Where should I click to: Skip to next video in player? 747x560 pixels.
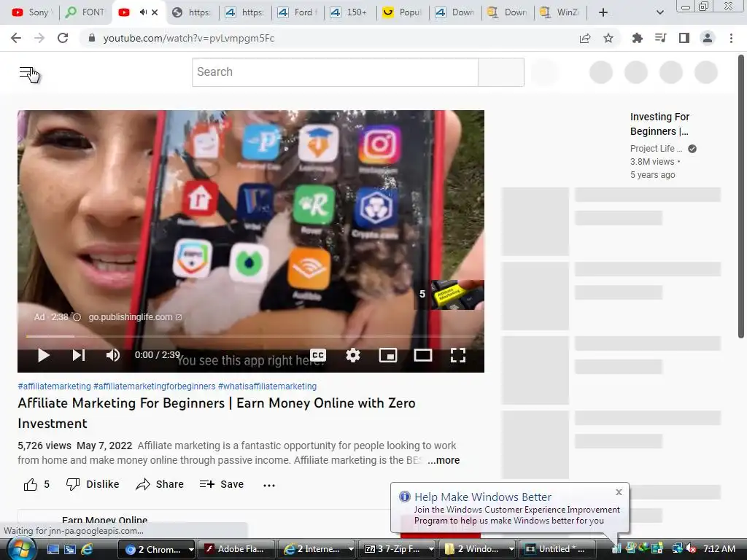pos(79,355)
